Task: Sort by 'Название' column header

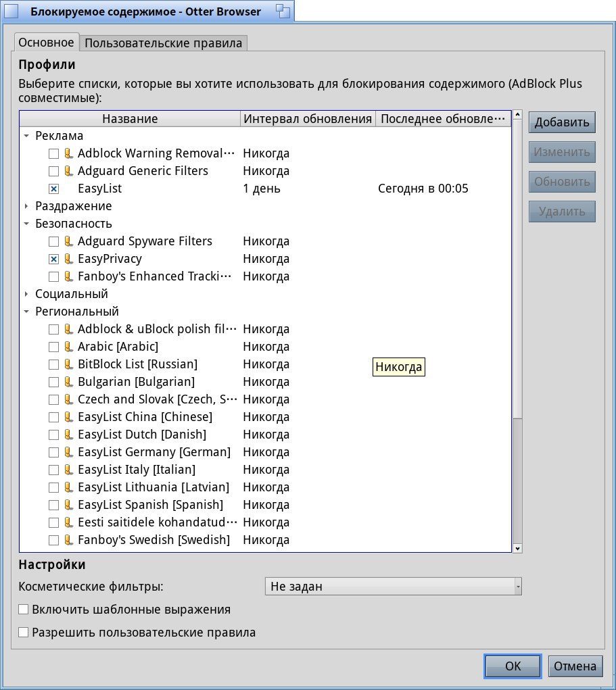Action: [x=130, y=119]
